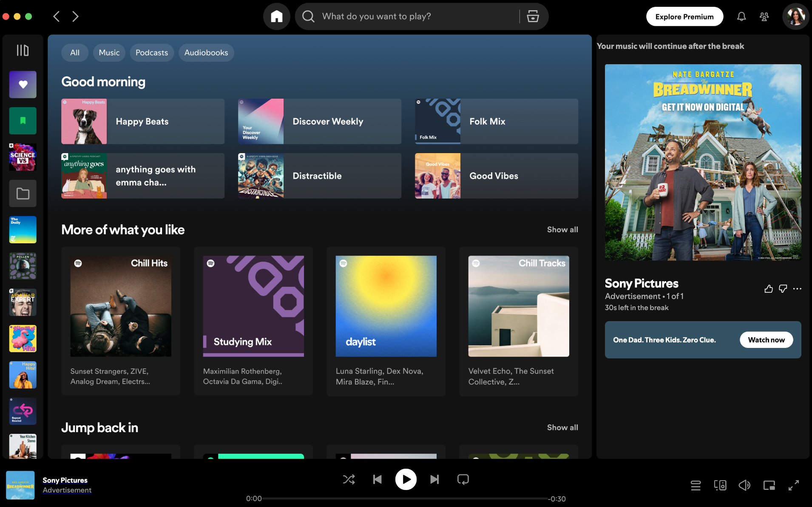The width and height of the screenshot is (812, 507).
Task: Open Folk Mix tile
Action: tap(497, 122)
